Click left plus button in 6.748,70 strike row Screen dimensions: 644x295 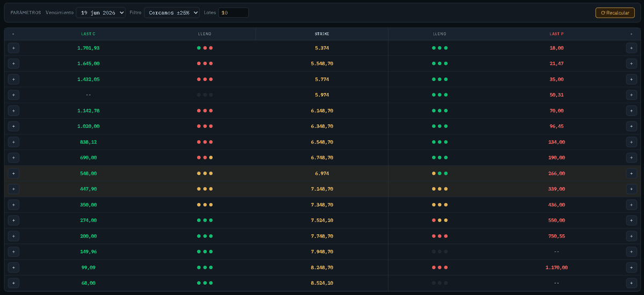(13, 157)
